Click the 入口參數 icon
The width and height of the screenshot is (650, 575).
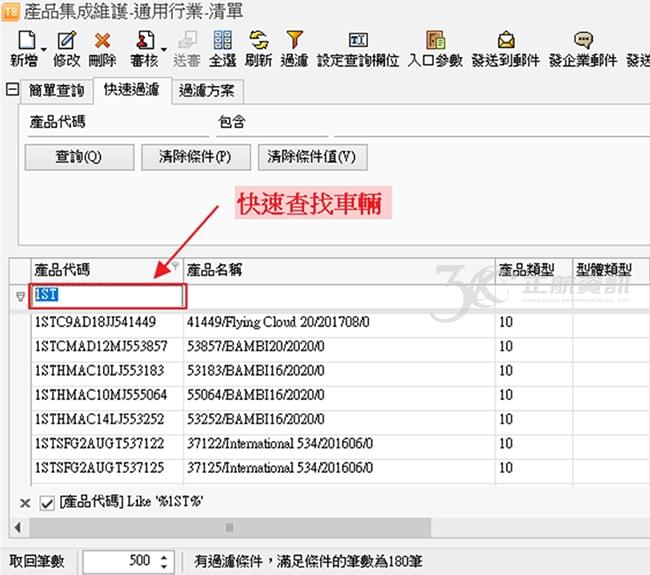coord(435,40)
